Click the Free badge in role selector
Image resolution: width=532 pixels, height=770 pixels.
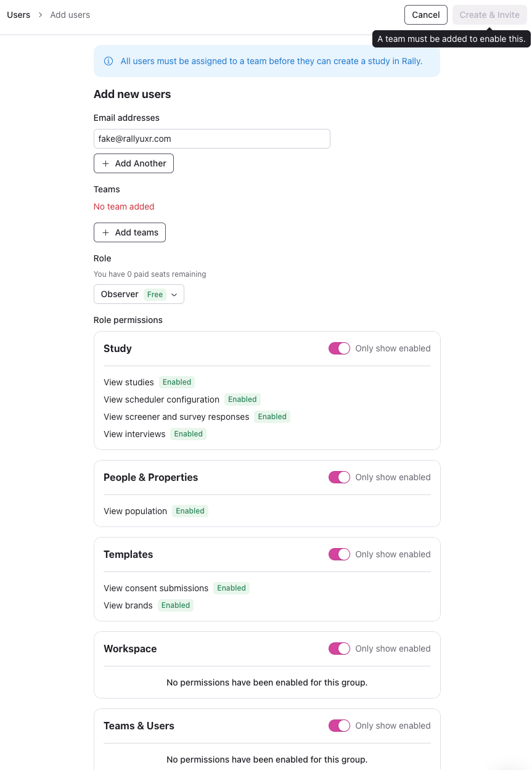coord(155,295)
